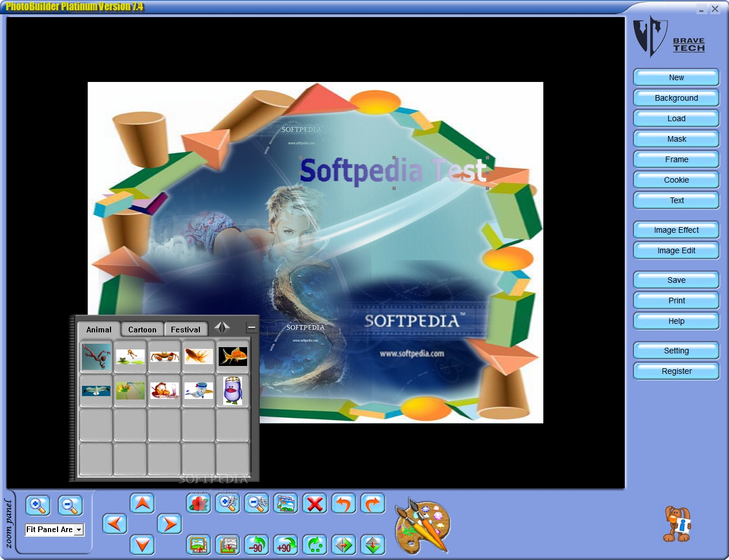Open Help
Viewport: 729px width, 560px height.
click(x=677, y=321)
